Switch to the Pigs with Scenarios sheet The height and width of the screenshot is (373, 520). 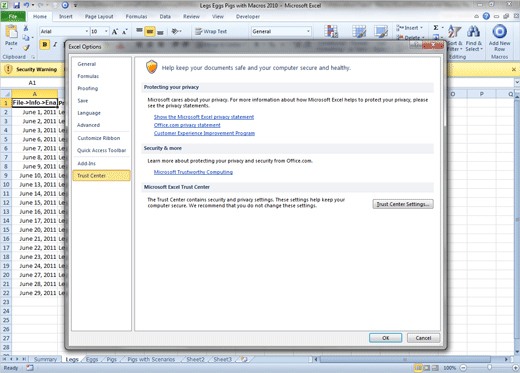[x=151, y=359]
